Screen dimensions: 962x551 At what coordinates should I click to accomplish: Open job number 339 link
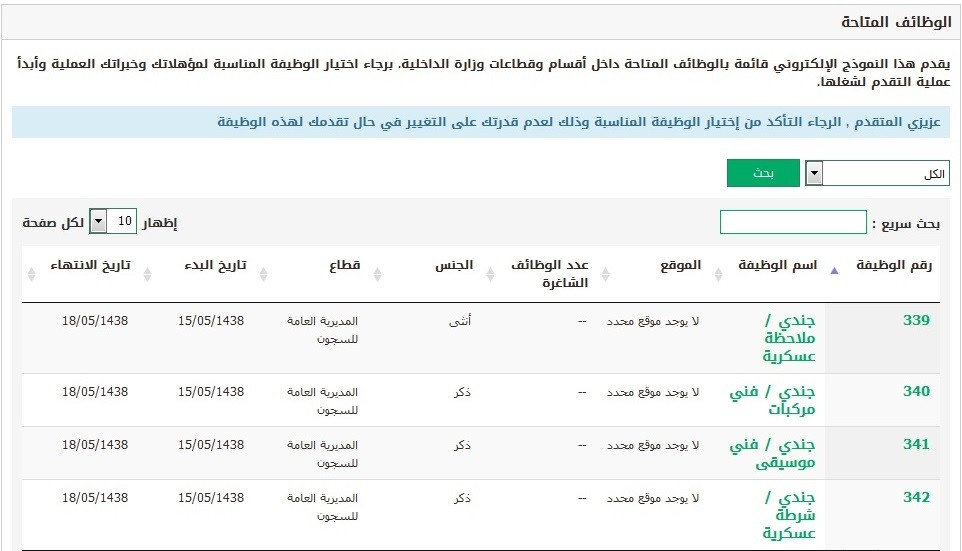click(916, 320)
